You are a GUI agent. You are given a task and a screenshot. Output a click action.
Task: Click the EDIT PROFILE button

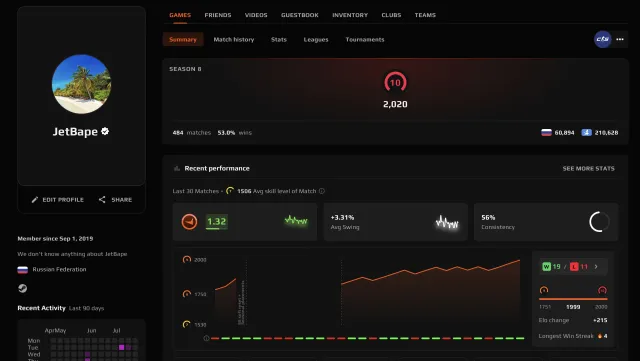click(58, 200)
